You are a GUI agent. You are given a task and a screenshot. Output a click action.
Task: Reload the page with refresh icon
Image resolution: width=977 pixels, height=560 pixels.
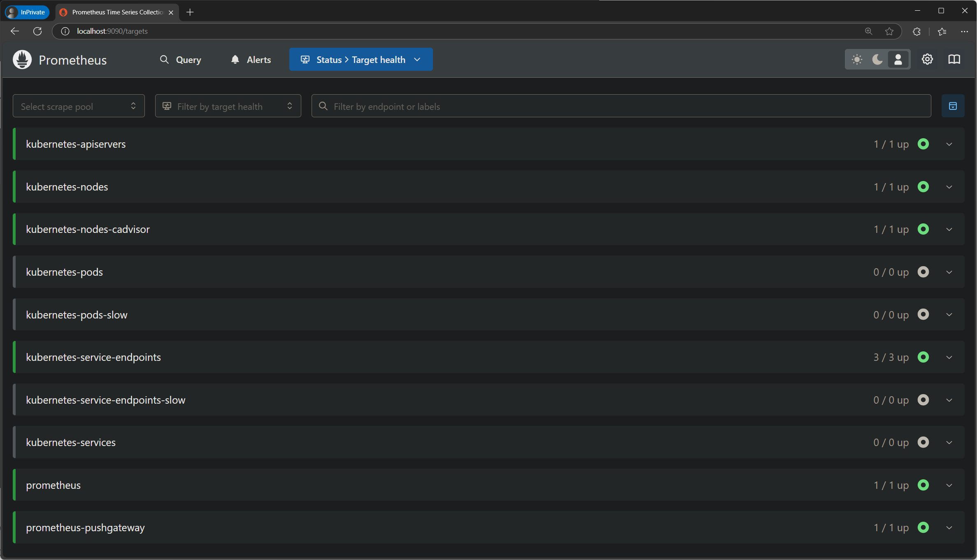point(37,31)
